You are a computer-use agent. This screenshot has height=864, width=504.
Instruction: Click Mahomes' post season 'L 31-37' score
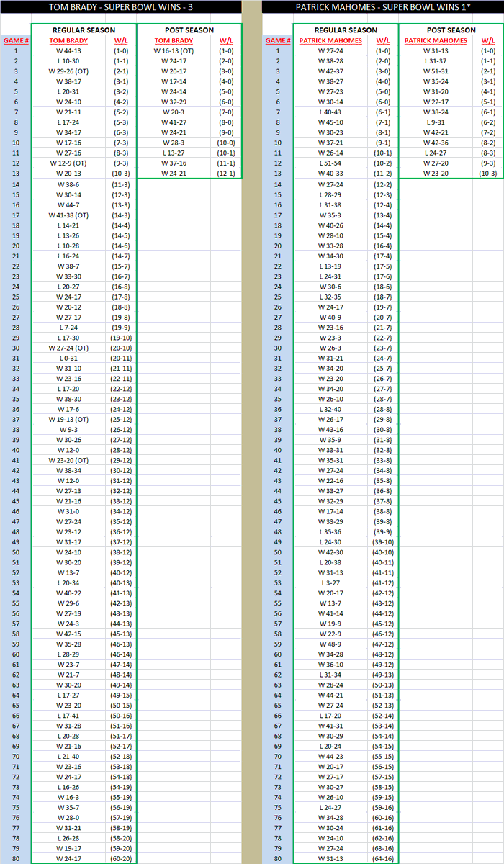coord(436,61)
